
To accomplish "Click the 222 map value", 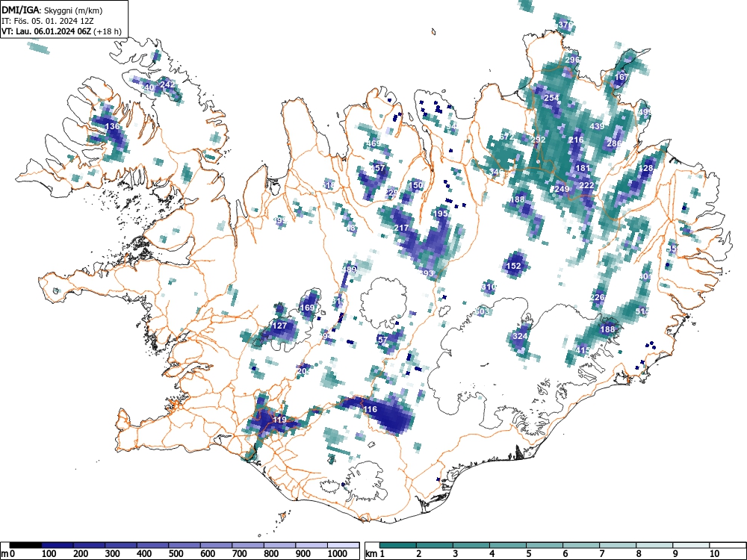I will click(586, 185).
